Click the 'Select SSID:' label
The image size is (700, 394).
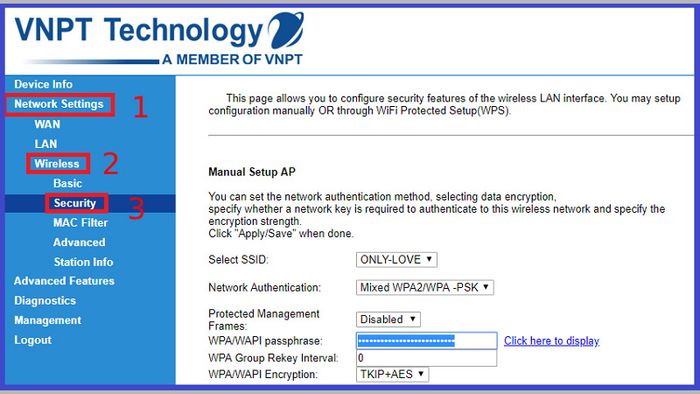[238, 260]
